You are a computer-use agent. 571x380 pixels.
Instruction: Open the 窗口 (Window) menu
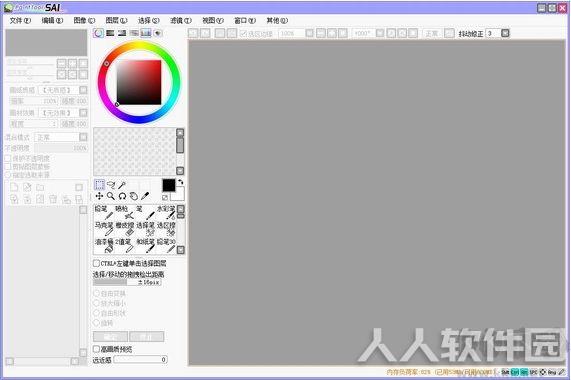pyautogui.click(x=245, y=20)
